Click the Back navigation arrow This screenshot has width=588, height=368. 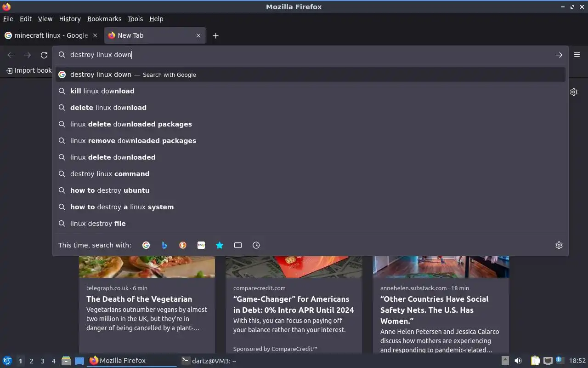click(11, 55)
